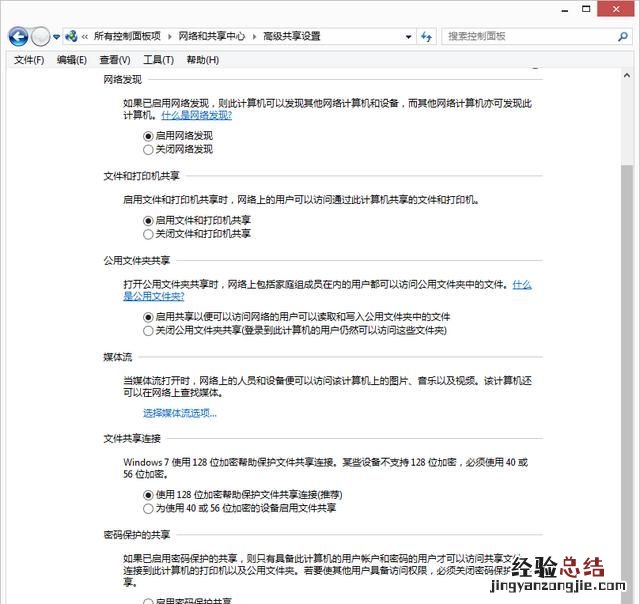The height and width of the screenshot is (604, 640).
Task: Click the greyed Forward arrow button
Action: 40,37
